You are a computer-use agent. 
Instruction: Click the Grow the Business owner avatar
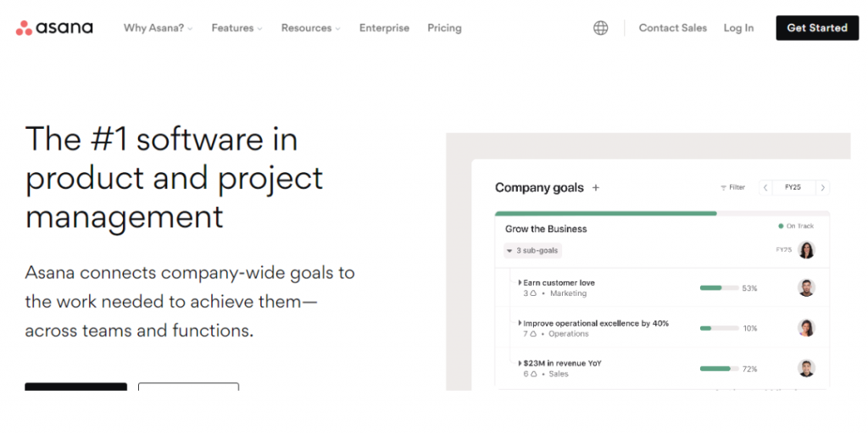[806, 250]
